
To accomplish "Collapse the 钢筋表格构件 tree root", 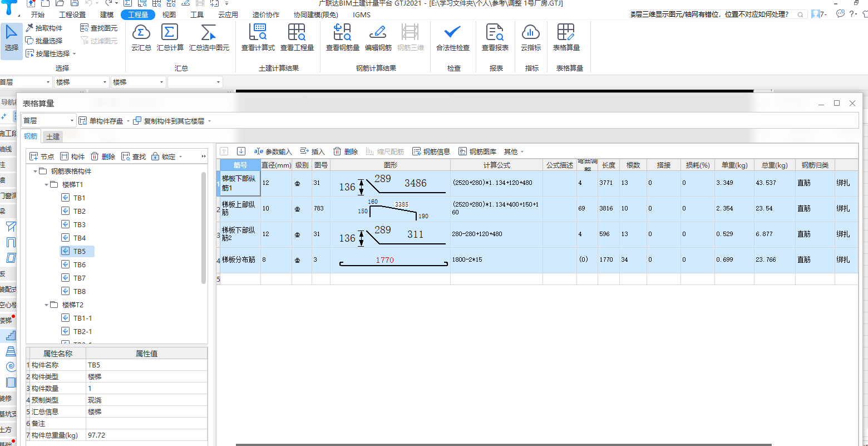I will point(36,171).
